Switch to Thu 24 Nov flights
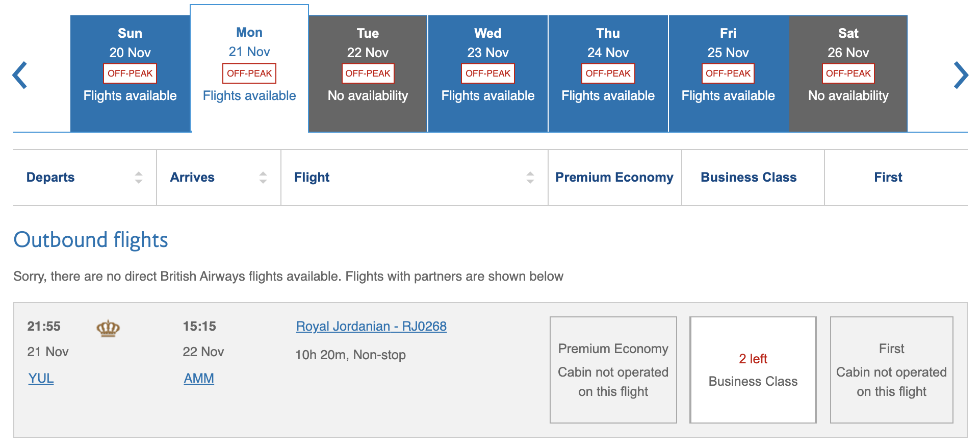This screenshot has height=447, width=980. click(608, 73)
